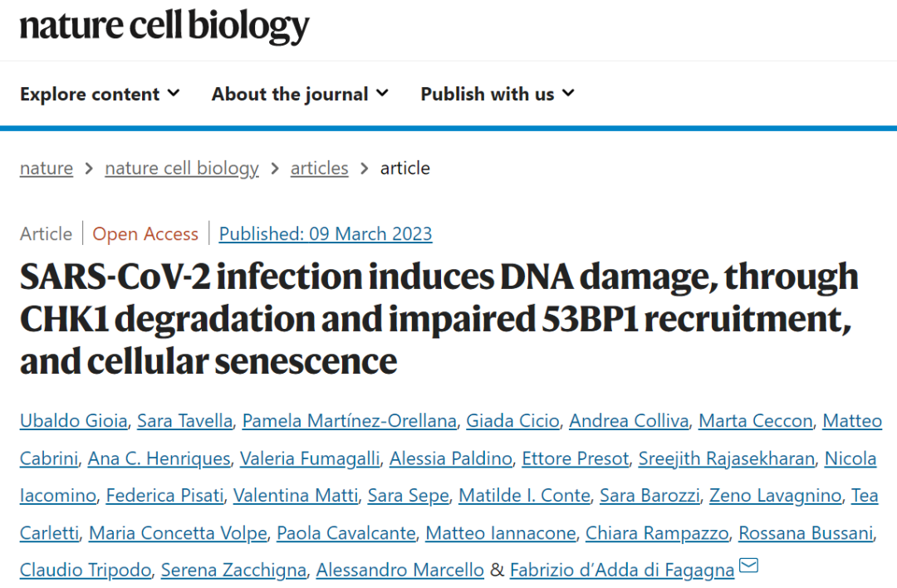Open Pamela Martínez-Orellana author link

tap(350, 421)
